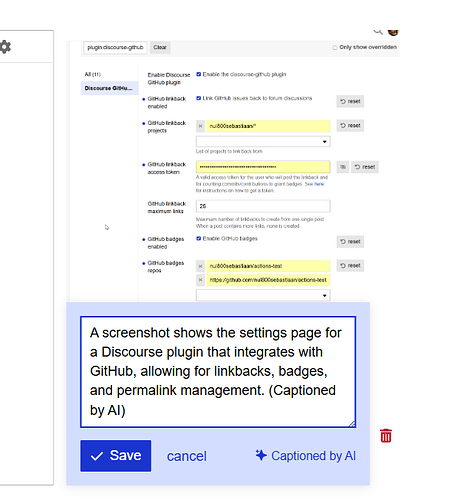
Task: Click the Save button
Action: 116,456
